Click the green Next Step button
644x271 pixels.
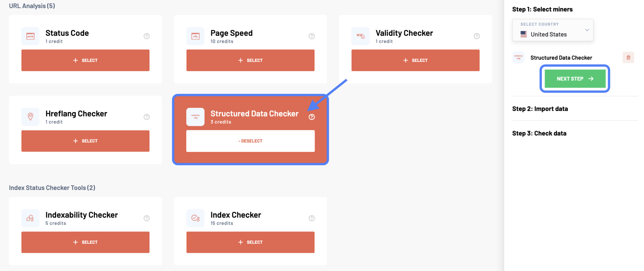click(574, 79)
